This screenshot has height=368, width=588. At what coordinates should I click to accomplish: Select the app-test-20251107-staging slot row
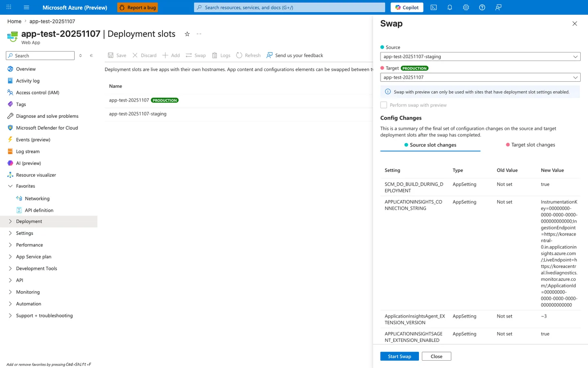(x=238, y=114)
